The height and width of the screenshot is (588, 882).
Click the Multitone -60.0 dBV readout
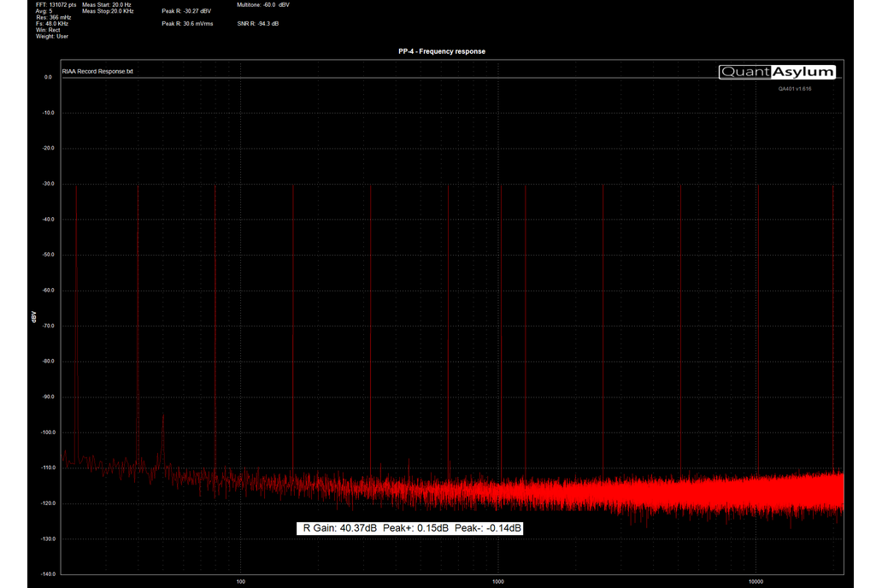pos(263,5)
